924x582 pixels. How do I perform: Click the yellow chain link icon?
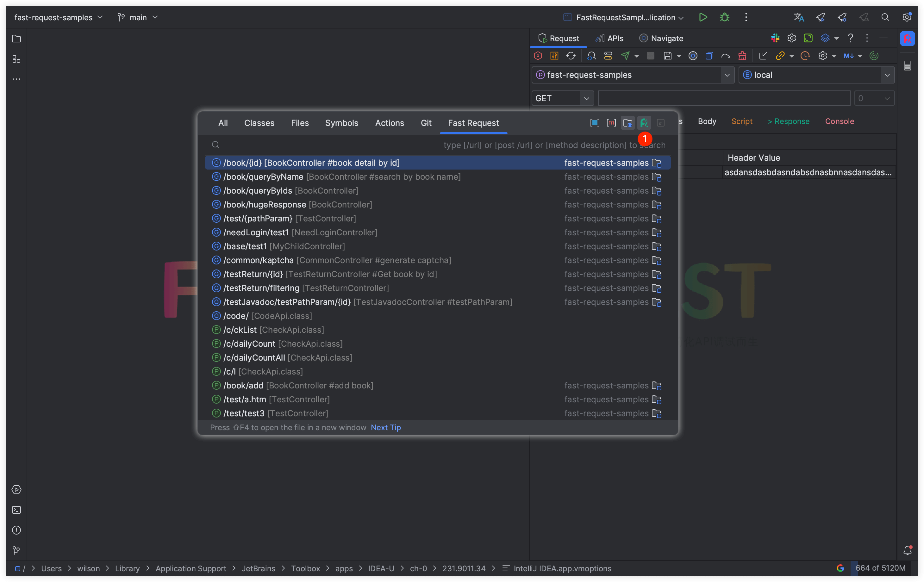coord(780,56)
